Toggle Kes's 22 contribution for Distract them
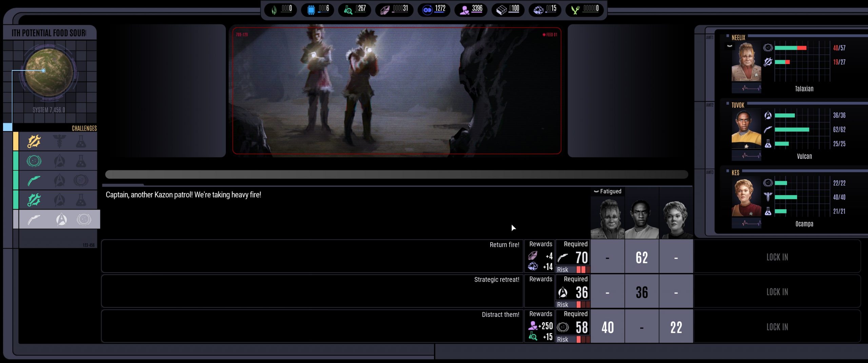The image size is (868, 363). 676,327
